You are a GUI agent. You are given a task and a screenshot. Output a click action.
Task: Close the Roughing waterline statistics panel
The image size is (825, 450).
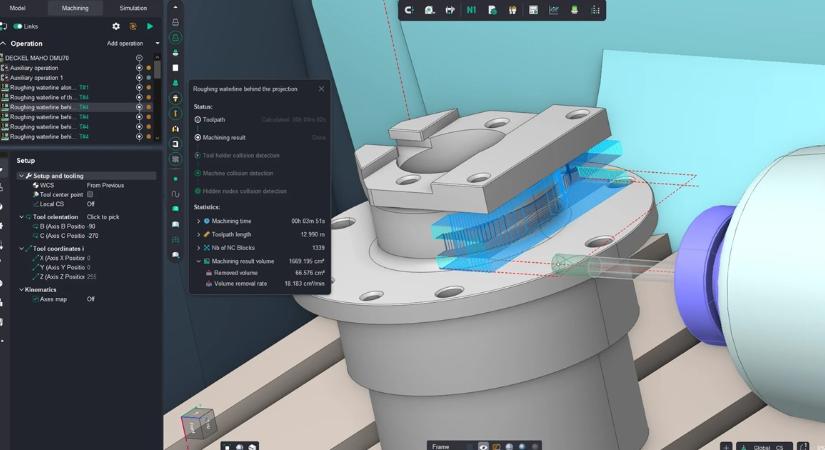click(321, 89)
